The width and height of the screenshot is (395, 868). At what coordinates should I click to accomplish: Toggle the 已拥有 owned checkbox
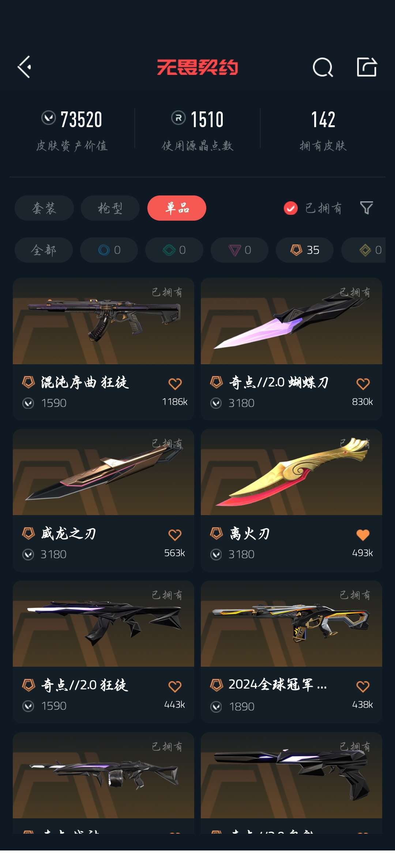[x=291, y=208]
